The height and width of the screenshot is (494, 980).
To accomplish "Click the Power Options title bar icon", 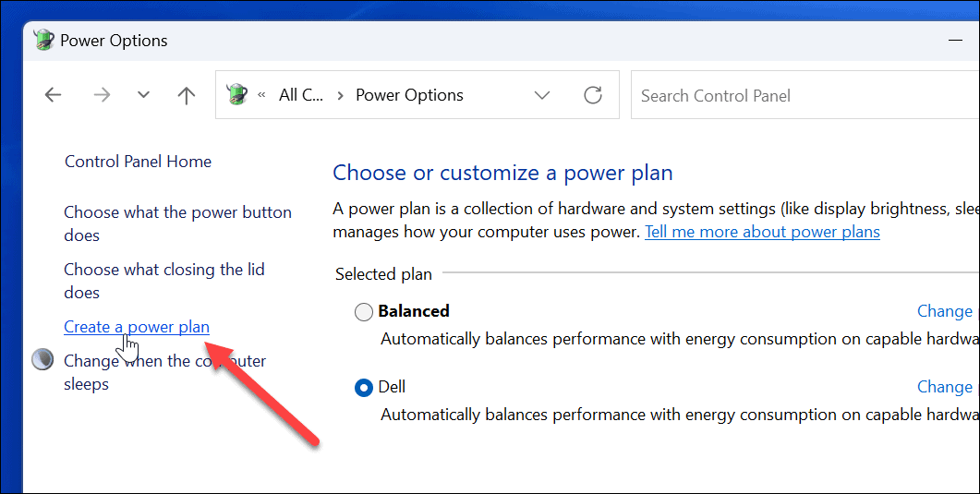I will pyautogui.click(x=43, y=41).
